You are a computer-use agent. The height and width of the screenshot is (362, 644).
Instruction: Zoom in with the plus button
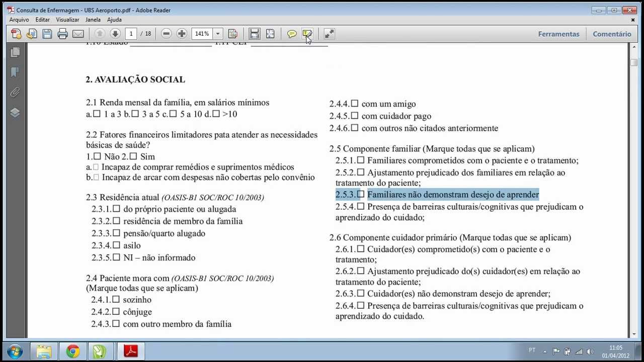pyautogui.click(x=182, y=34)
